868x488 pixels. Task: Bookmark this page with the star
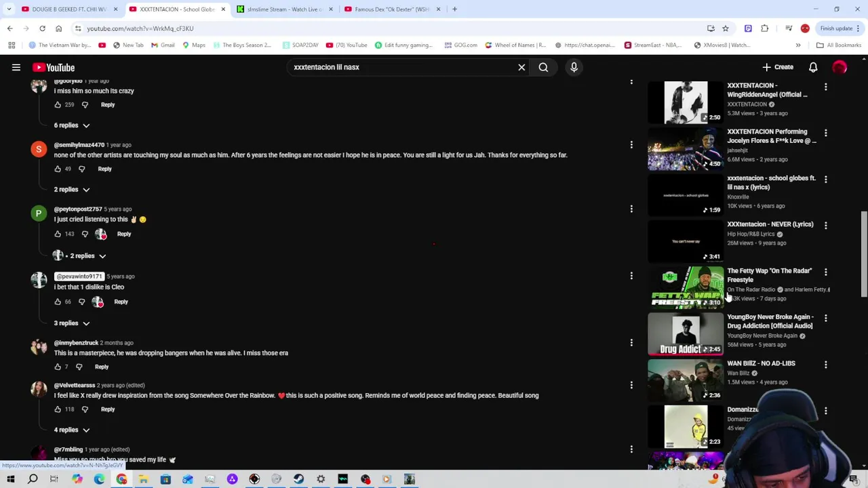coord(726,28)
